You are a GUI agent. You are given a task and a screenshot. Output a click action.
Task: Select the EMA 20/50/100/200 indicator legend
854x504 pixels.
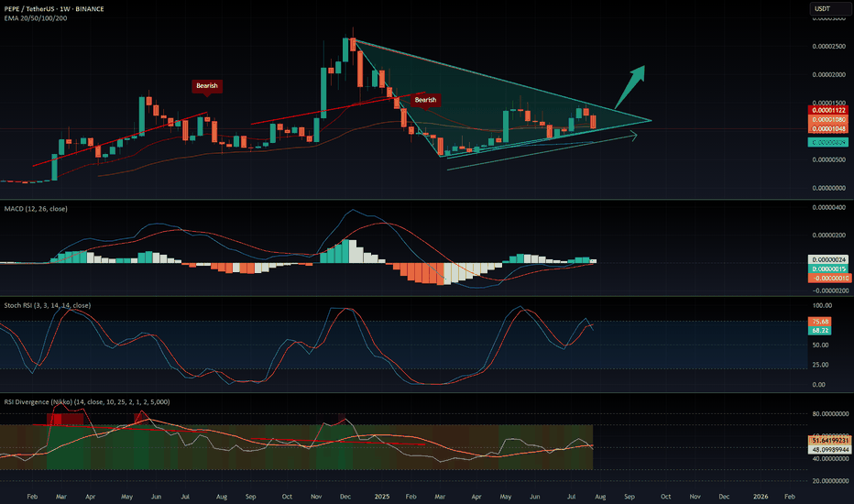(36, 18)
